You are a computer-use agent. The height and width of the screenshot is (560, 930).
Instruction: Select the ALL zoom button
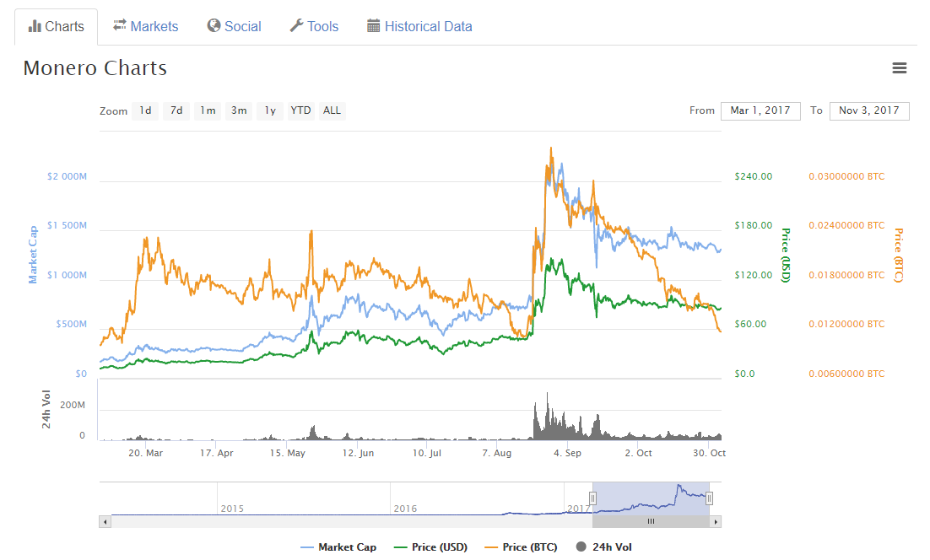point(333,110)
